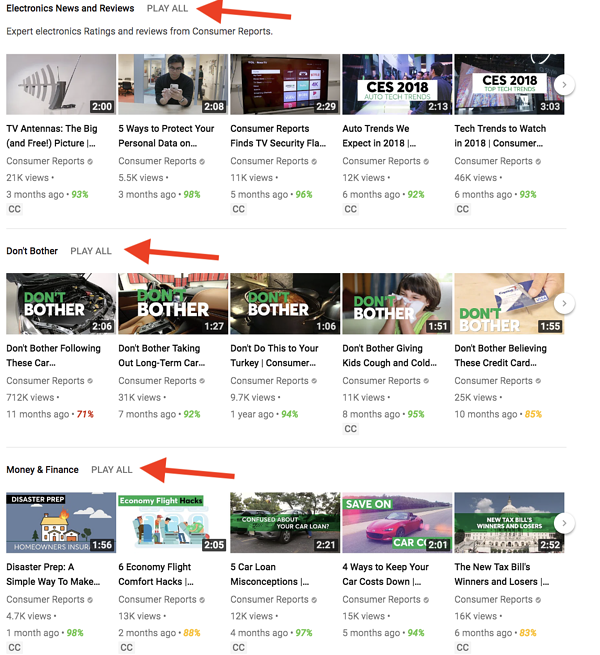Click CC badge under New Tax Bill video

(x=462, y=647)
